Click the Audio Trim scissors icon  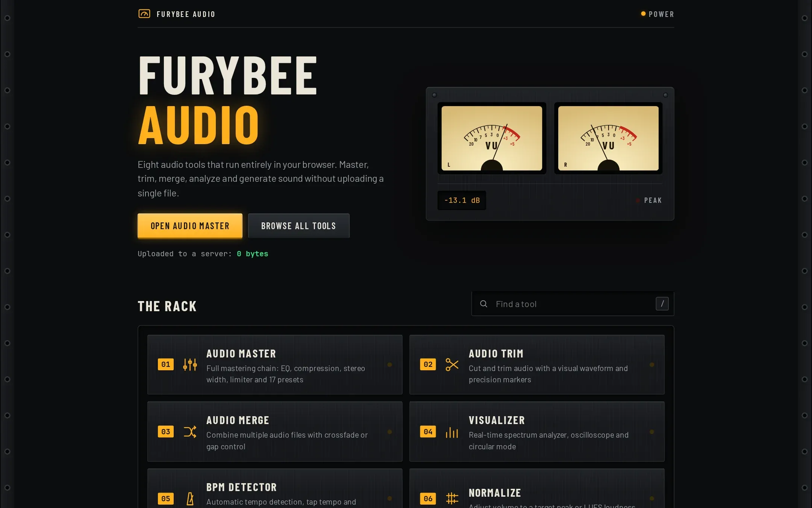tap(452, 364)
